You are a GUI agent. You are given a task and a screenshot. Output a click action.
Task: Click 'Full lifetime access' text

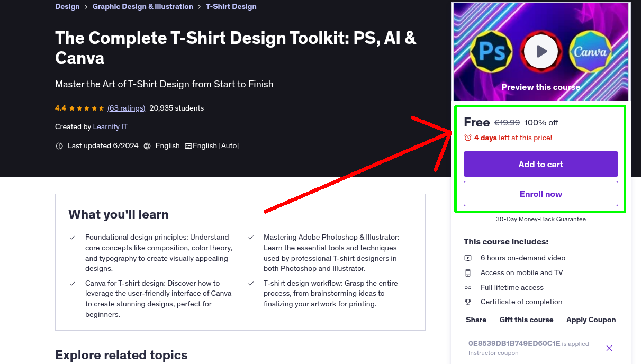(x=512, y=288)
